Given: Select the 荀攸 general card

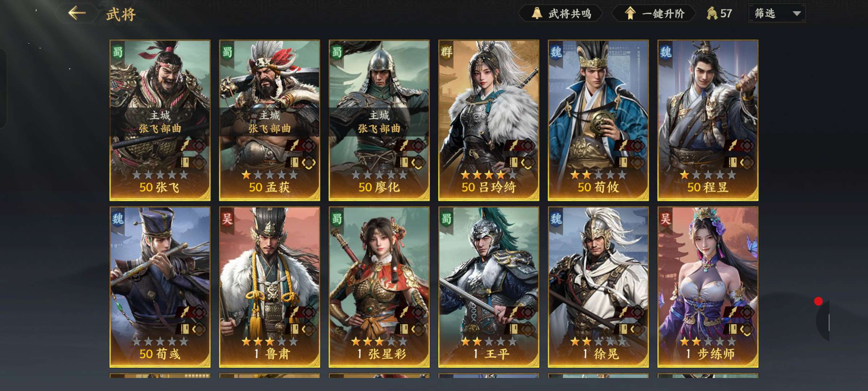Looking at the screenshot, I should click(x=598, y=120).
